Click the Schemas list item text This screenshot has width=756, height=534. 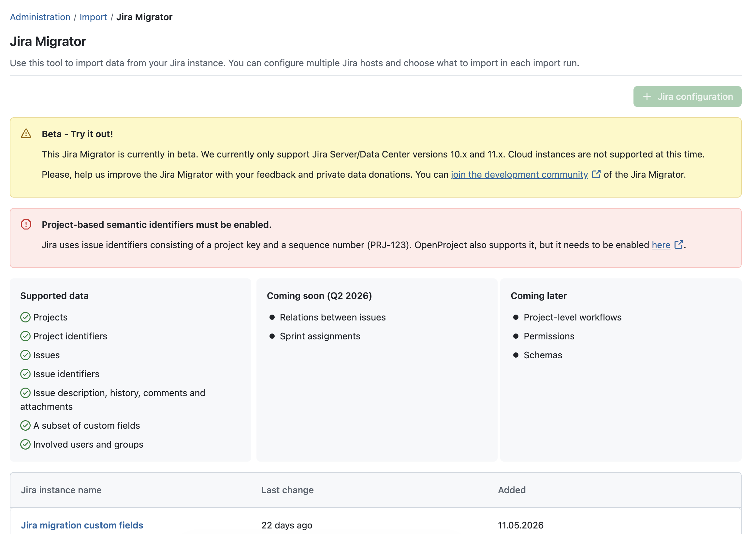point(543,355)
